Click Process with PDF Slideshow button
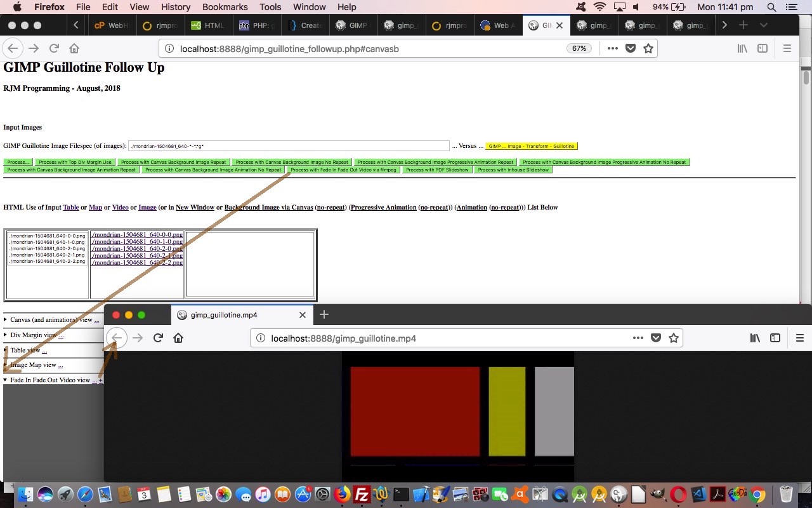812x508 pixels. click(x=437, y=170)
